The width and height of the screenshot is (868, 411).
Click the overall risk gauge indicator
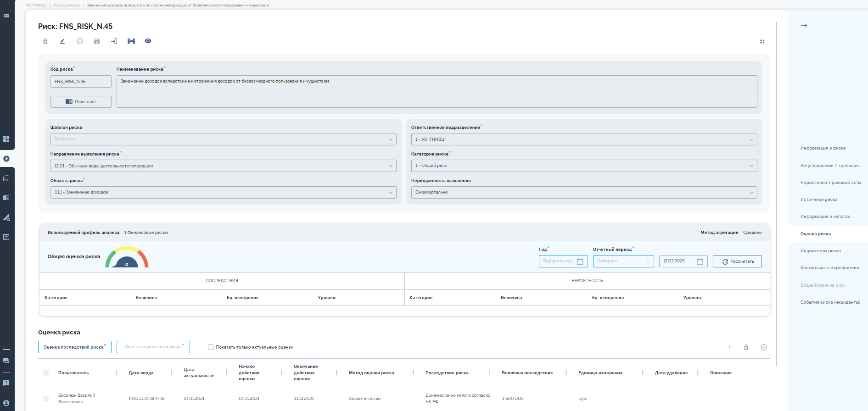click(x=127, y=257)
